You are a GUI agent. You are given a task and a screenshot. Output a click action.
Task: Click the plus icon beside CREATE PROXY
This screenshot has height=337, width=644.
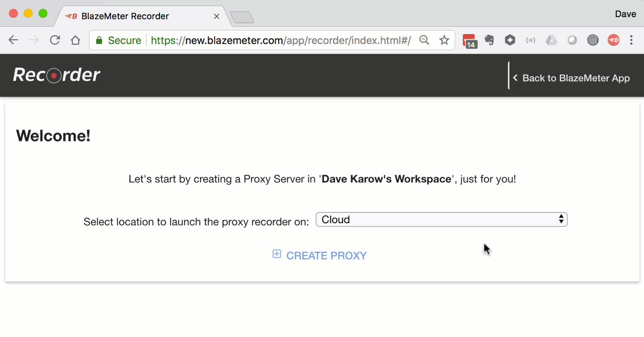[277, 254]
